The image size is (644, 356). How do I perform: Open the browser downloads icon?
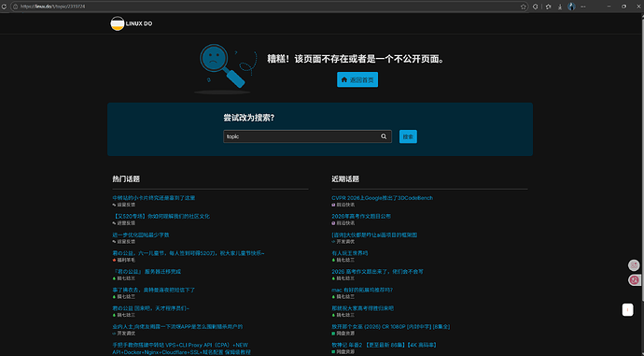coord(560,7)
